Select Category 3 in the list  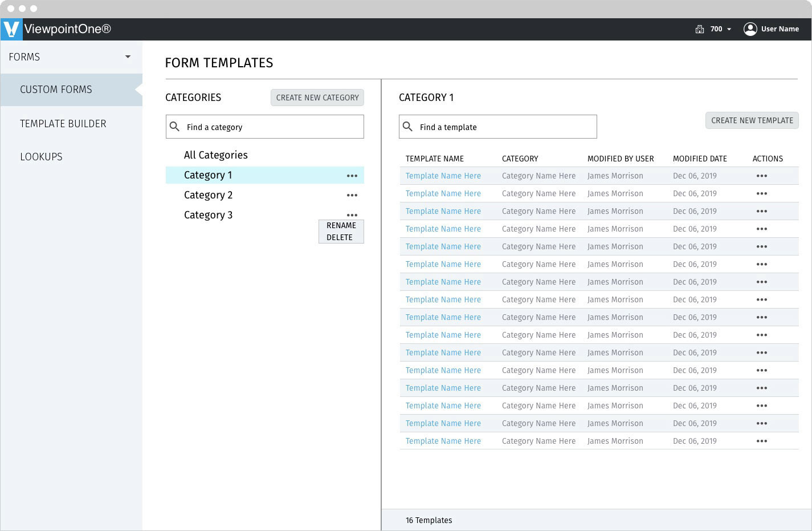(208, 215)
